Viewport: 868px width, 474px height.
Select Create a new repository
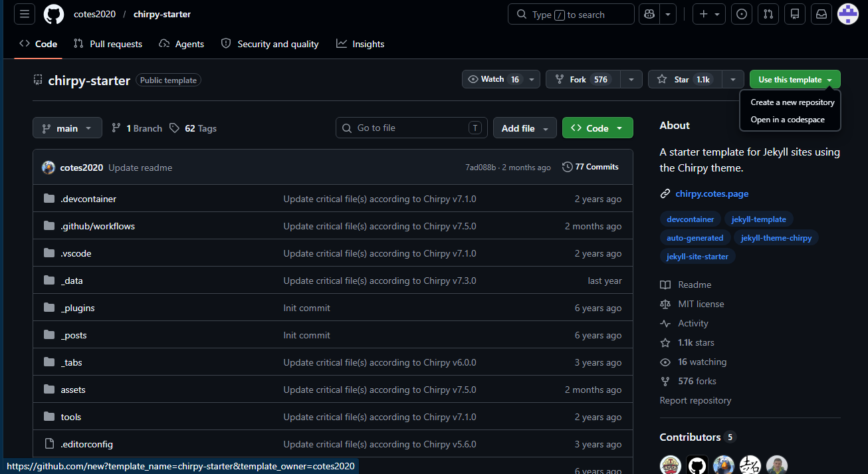(x=792, y=102)
